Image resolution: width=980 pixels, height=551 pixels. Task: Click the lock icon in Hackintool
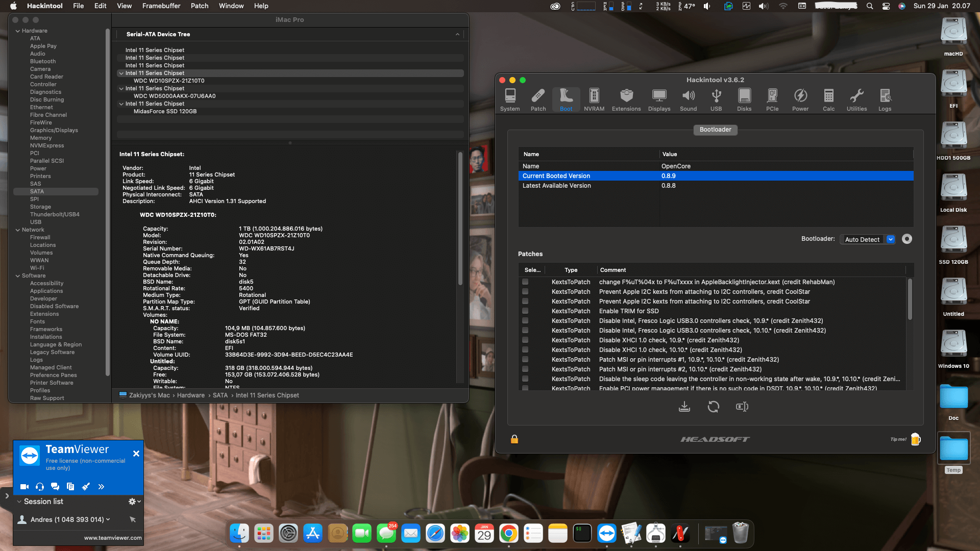tap(514, 439)
